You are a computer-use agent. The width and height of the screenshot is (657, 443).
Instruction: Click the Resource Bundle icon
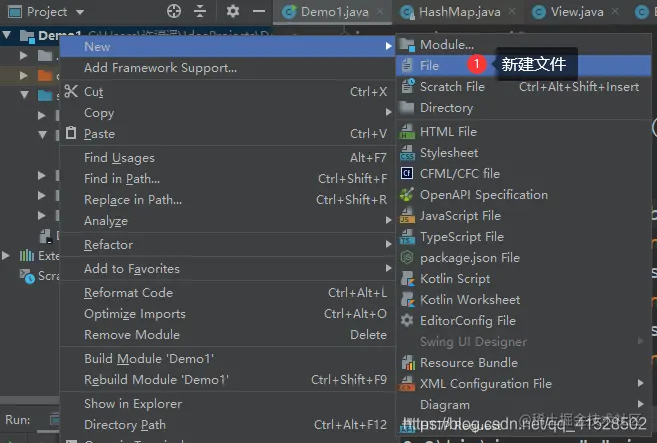[x=408, y=363]
